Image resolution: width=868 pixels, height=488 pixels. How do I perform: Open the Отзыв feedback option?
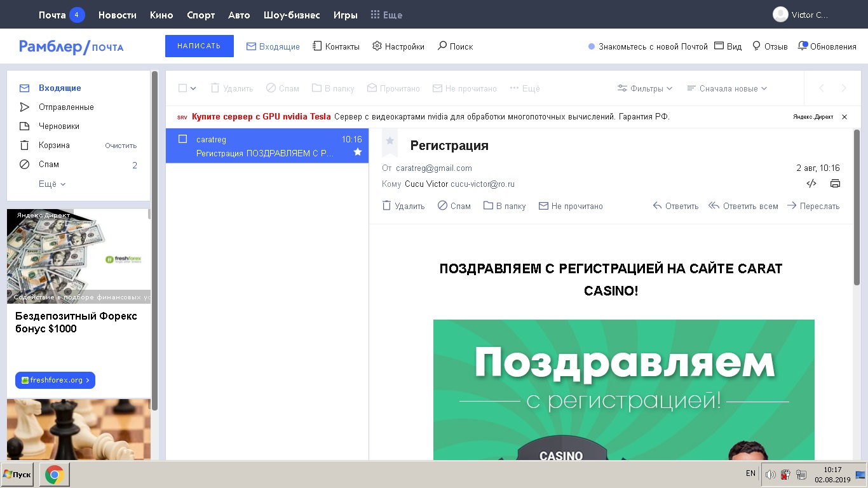[770, 46]
